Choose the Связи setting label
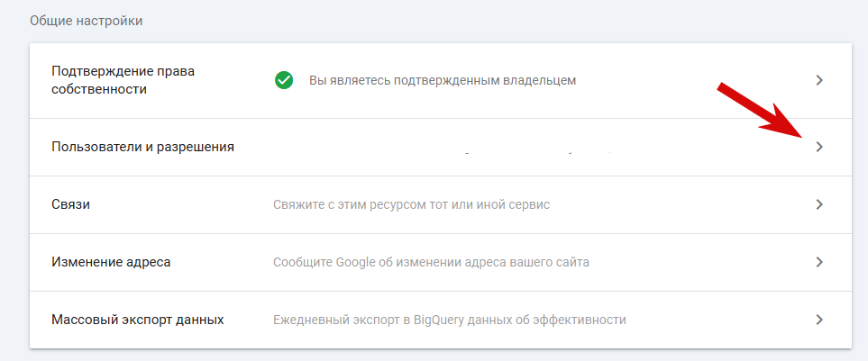The image size is (868, 361). (70, 204)
